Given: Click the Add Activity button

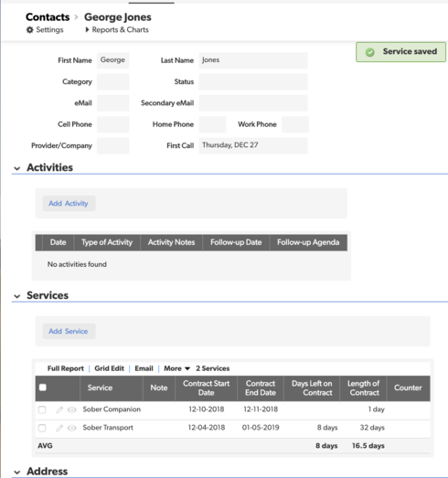Looking at the screenshot, I should [x=69, y=203].
